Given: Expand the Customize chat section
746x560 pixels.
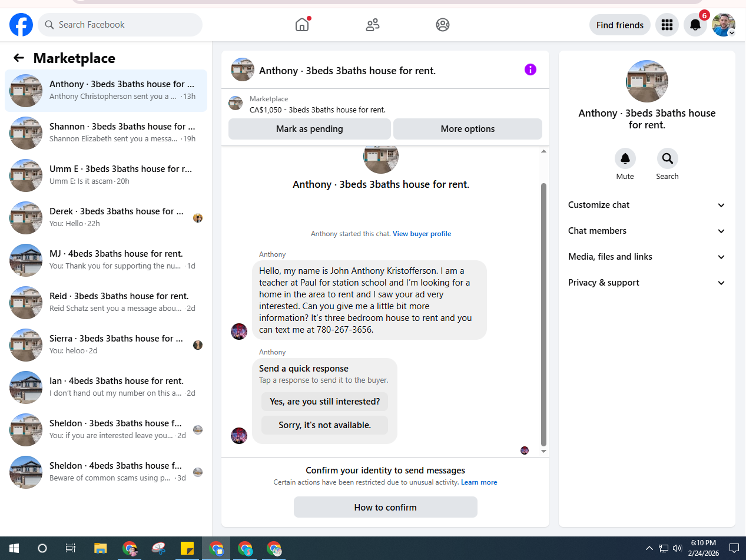Looking at the screenshot, I should pyautogui.click(x=647, y=205).
